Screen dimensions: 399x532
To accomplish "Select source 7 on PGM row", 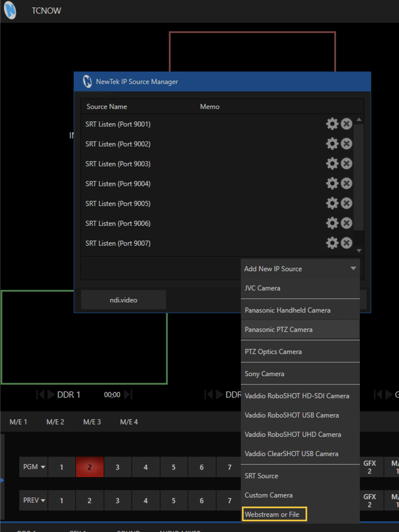I will pyautogui.click(x=229, y=467).
